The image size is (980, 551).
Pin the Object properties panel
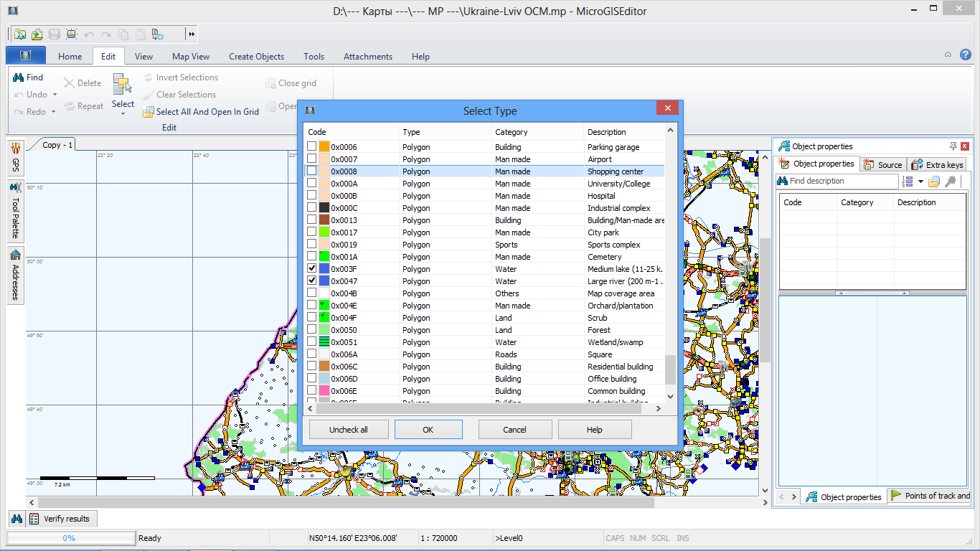(x=953, y=146)
